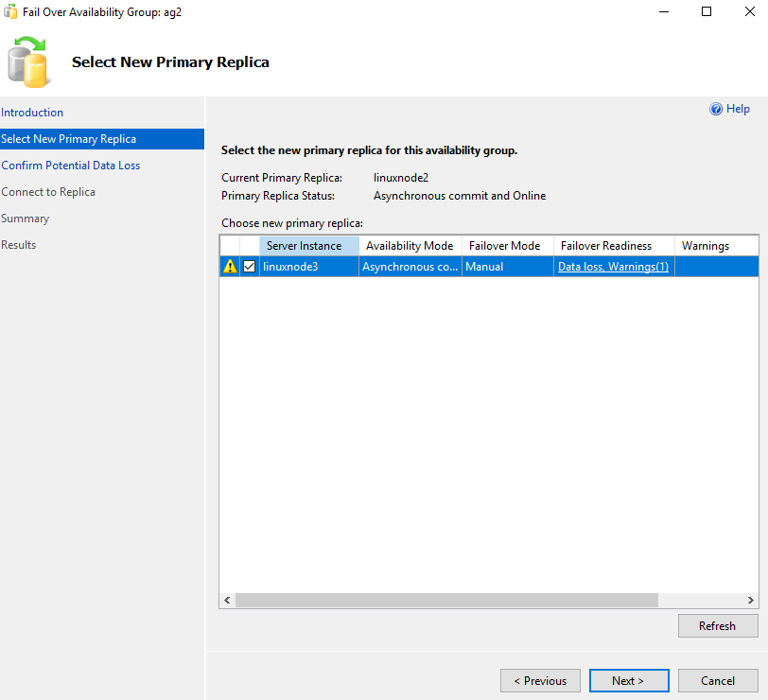The image size is (768, 700).
Task: Select the linuxnode3 server instance cell
Action: pos(309,267)
